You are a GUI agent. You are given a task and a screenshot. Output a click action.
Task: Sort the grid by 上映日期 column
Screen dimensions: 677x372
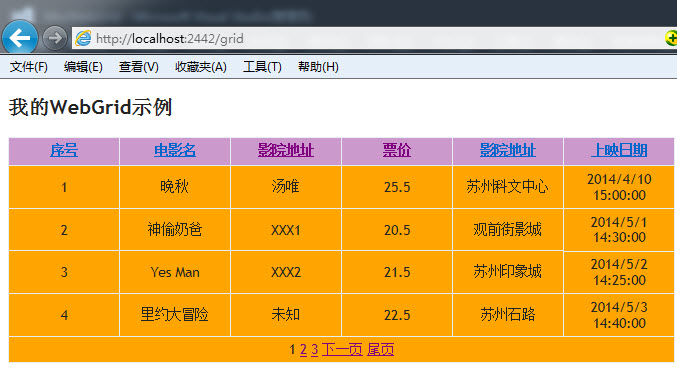tap(619, 151)
